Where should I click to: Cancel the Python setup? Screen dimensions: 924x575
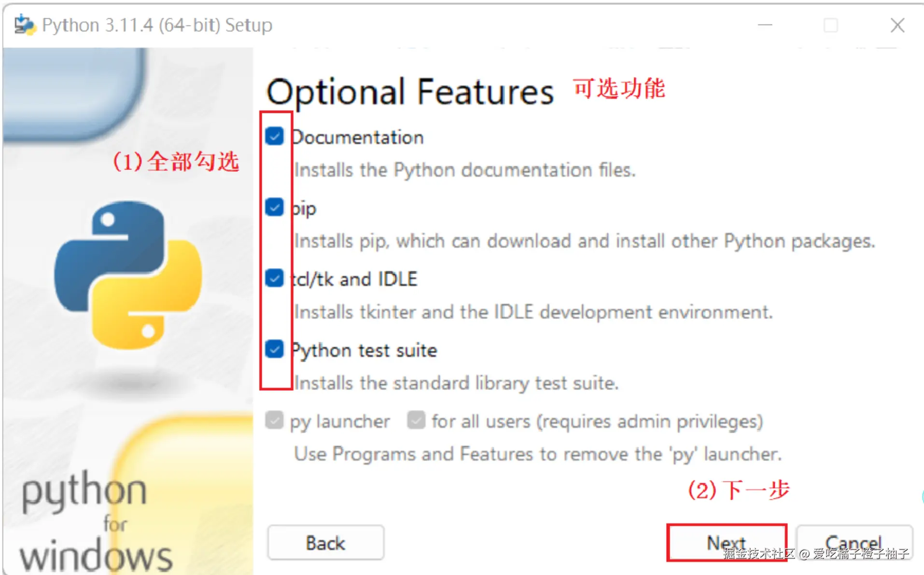tap(854, 543)
